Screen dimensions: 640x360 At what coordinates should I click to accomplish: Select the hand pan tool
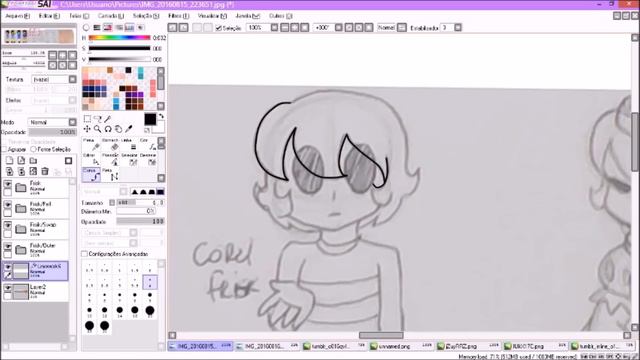point(118,129)
